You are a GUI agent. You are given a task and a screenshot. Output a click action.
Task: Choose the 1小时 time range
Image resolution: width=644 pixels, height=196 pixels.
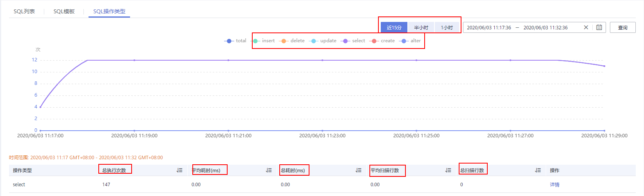(447, 27)
